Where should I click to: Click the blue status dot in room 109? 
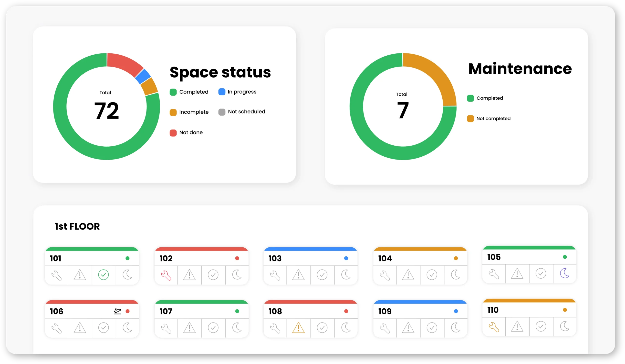coord(456,311)
